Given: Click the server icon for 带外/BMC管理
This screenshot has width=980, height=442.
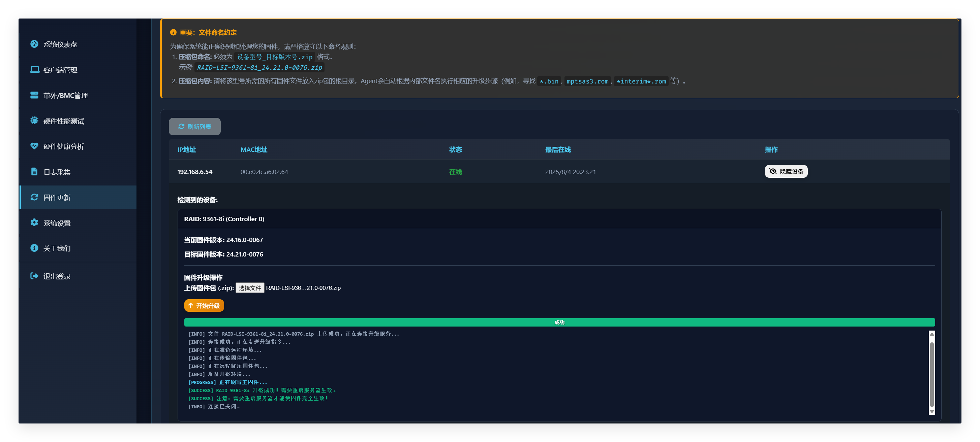Looking at the screenshot, I should [34, 95].
